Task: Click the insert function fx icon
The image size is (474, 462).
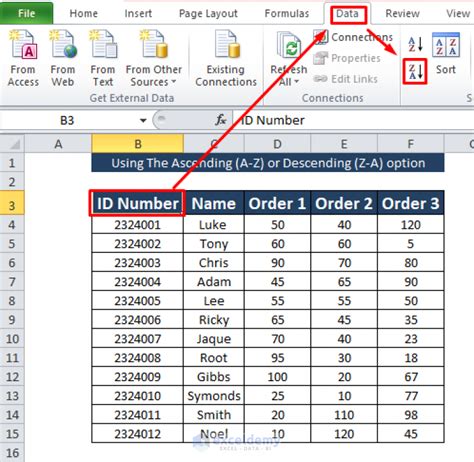Action: (221, 120)
